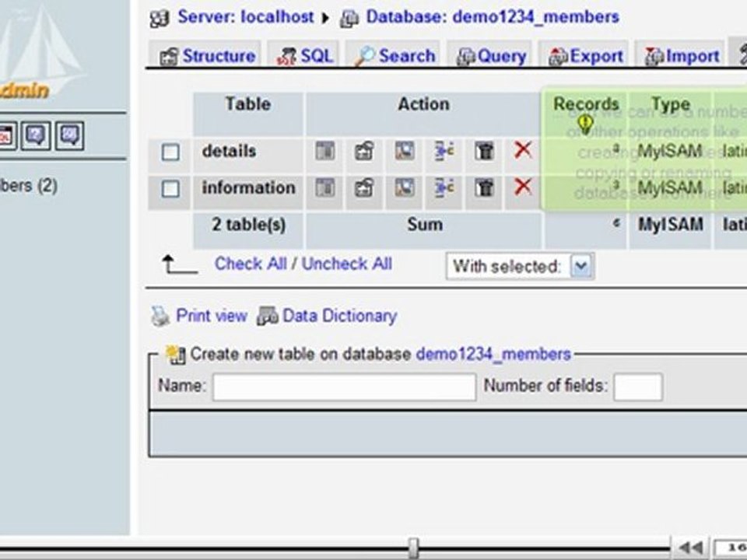Viewport: 747px width, 560px height.
Task: Browse the details table
Action: click(325, 152)
